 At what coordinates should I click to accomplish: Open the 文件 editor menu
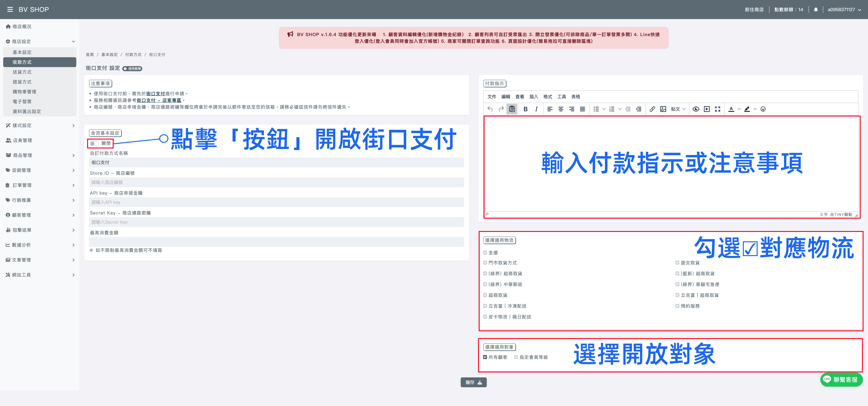coord(492,97)
